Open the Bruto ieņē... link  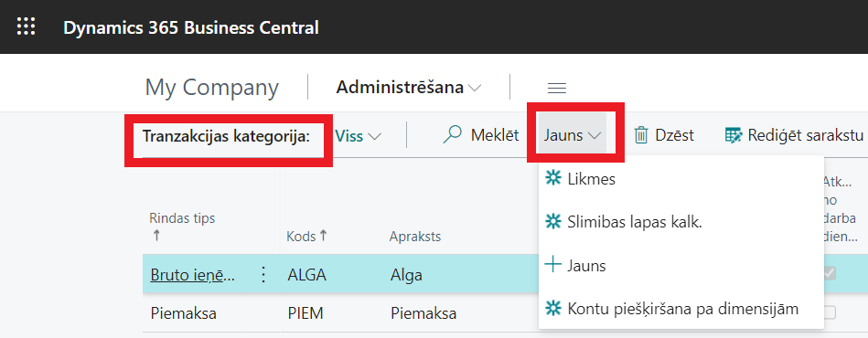[193, 275]
